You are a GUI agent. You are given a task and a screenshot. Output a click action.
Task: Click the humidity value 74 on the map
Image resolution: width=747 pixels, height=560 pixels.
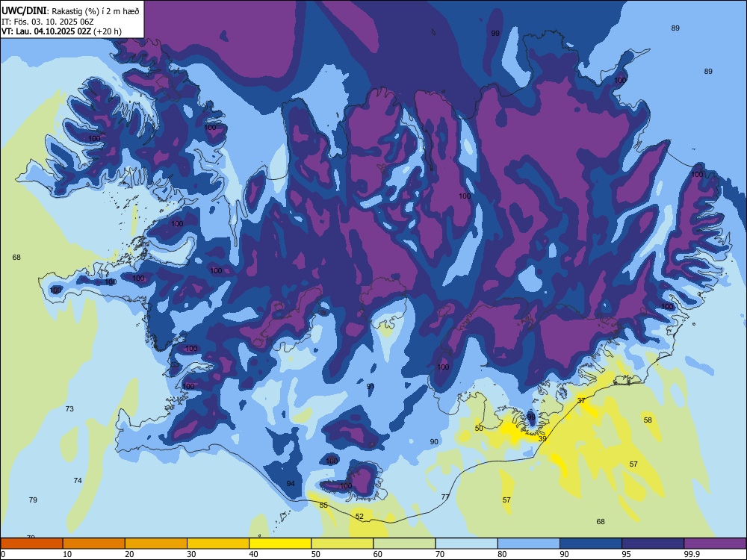(78, 480)
